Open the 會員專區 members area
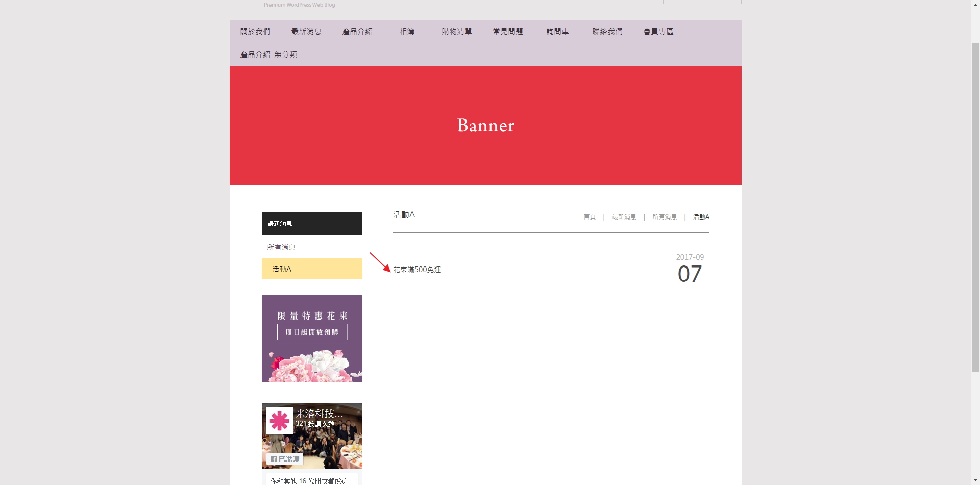Viewport: 980px width, 485px height. click(x=658, y=32)
